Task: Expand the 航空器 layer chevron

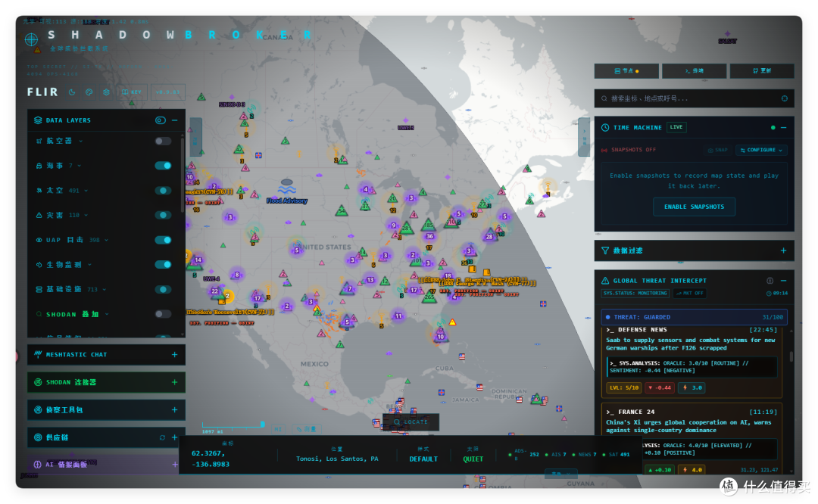Action: tap(81, 142)
